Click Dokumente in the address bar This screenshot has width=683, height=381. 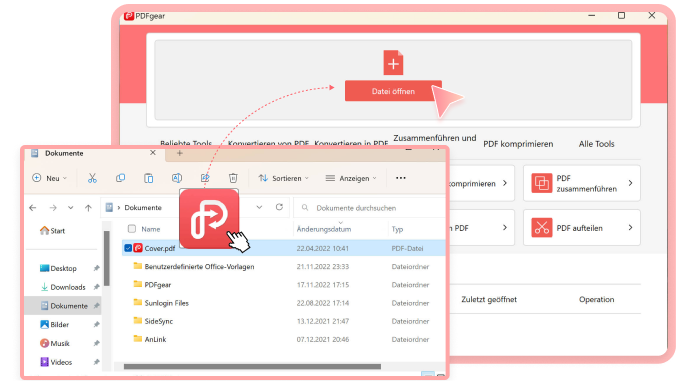143,208
